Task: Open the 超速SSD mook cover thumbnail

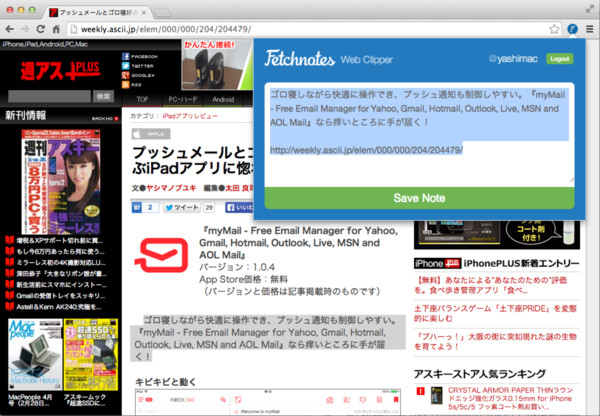Action: tap(91, 355)
